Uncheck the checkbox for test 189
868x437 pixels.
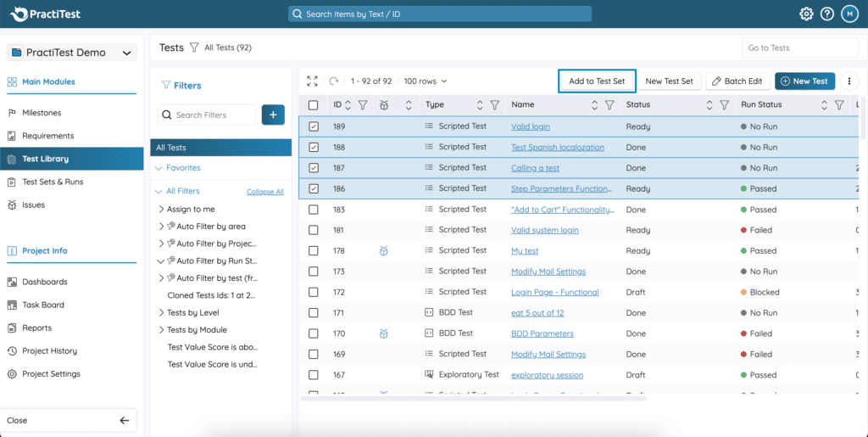click(x=314, y=126)
